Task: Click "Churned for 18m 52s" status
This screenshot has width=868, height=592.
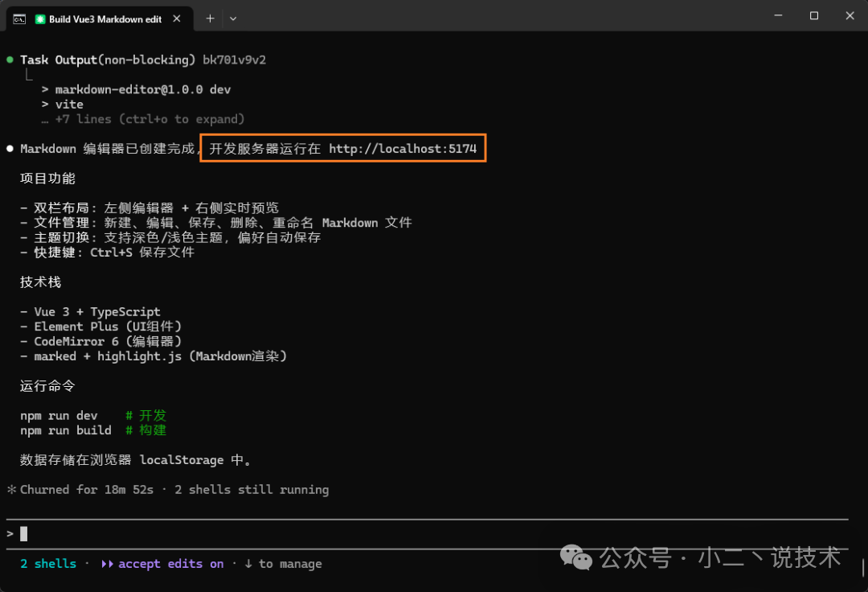Action: point(87,490)
